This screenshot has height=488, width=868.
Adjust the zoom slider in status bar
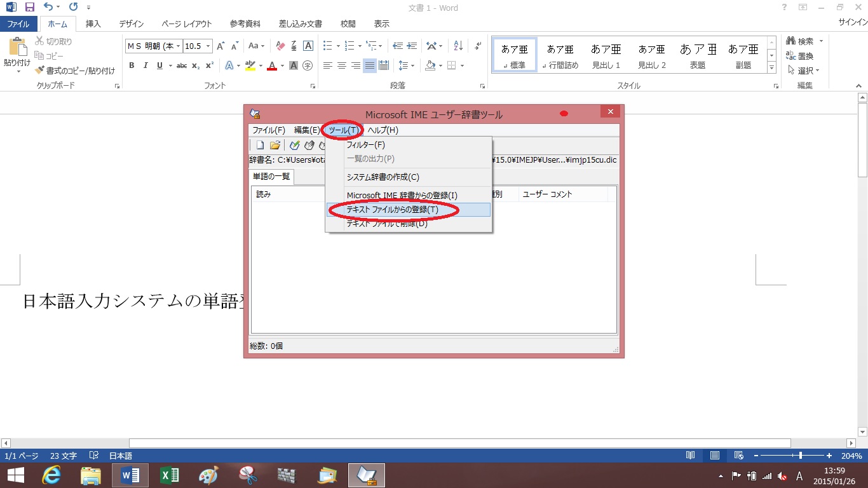pos(801,456)
